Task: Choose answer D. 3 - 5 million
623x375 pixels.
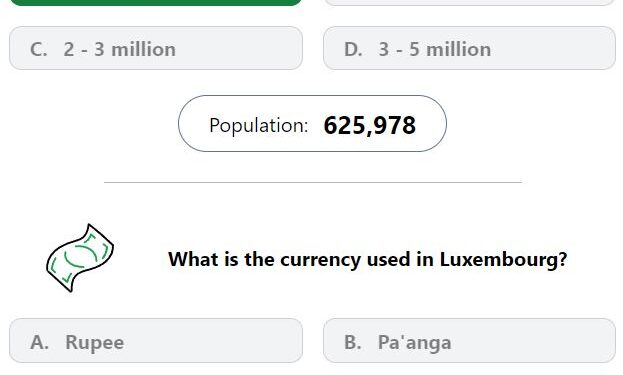Action: (469, 48)
